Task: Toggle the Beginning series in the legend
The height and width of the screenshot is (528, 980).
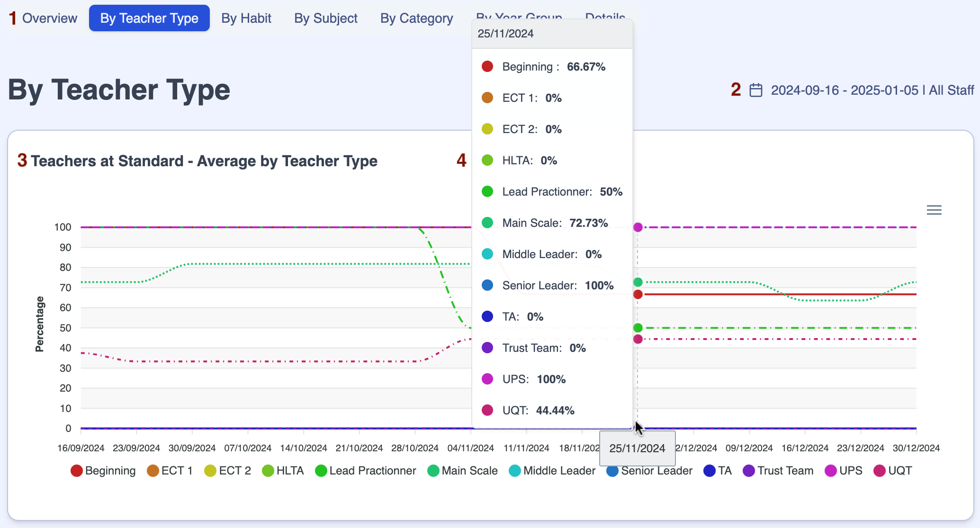Action: 103,471
